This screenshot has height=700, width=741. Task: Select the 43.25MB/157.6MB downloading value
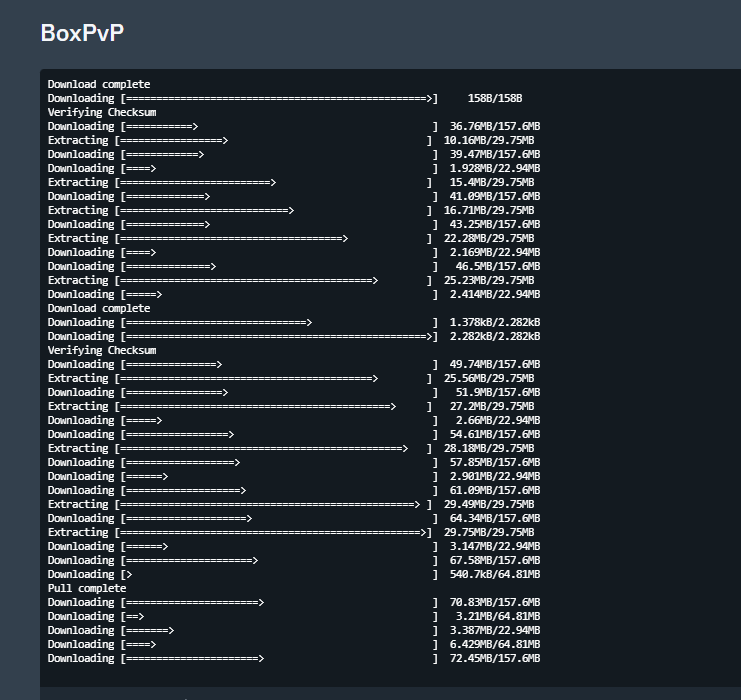pyautogui.click(x=495, y=225)
